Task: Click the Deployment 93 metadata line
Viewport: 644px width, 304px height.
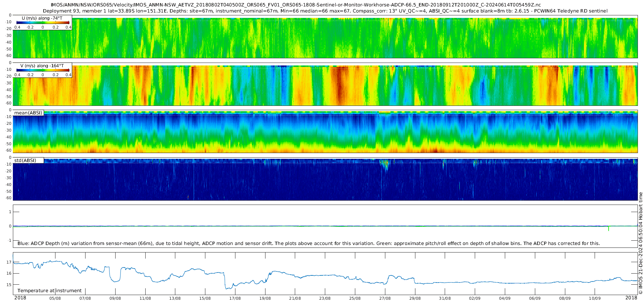Action: [325, 11]
